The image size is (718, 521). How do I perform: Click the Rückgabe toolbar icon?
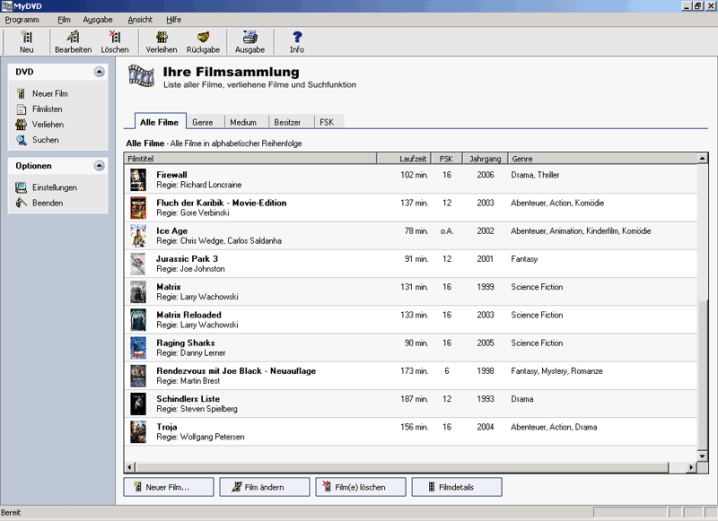(202, 37)
